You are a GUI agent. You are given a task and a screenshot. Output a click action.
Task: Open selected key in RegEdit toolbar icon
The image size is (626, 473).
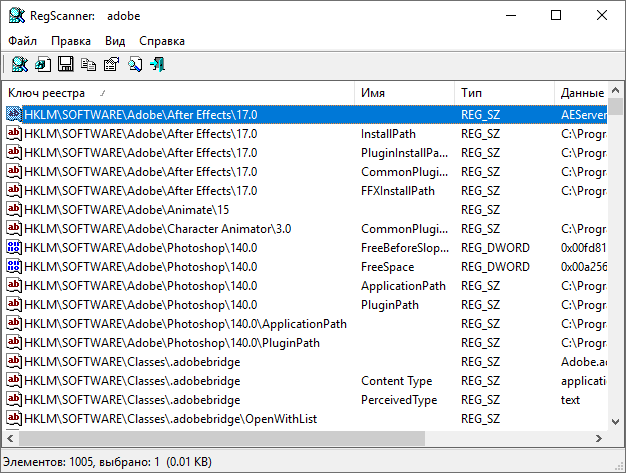(43, 64)
